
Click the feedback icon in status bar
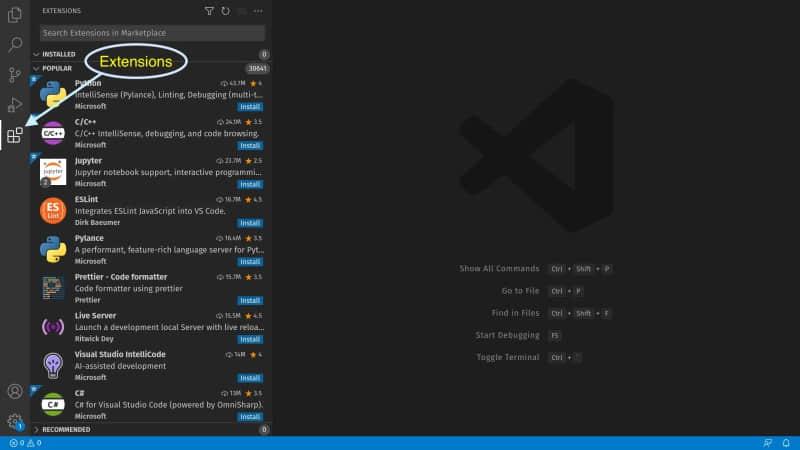[x=767, y=443]
